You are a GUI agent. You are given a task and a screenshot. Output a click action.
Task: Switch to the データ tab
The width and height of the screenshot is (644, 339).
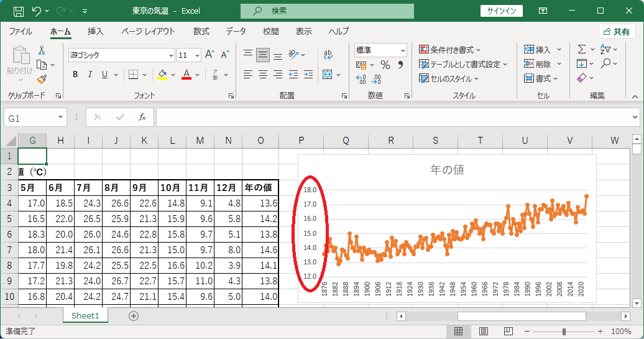[x=236, y=31]
